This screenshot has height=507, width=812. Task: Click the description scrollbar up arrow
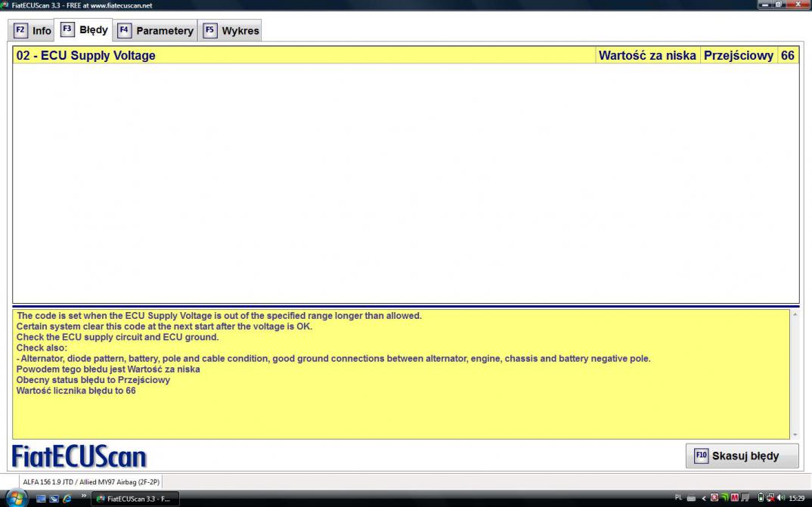[795, 314]
